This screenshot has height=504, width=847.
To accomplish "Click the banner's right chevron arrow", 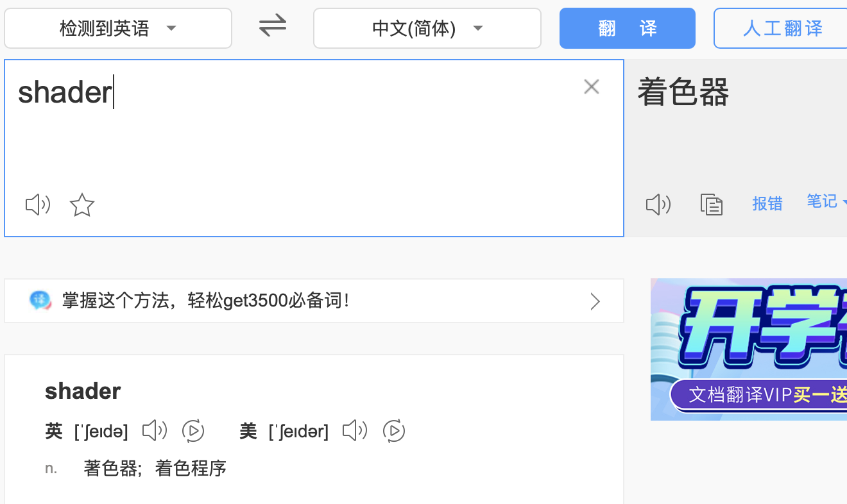I will 595,301.
